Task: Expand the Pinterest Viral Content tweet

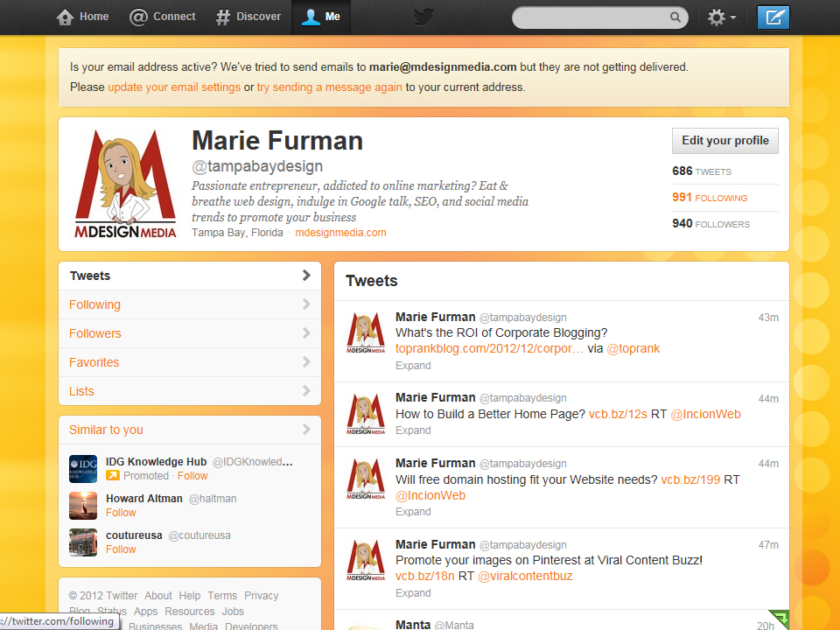Action: point(413,593)
